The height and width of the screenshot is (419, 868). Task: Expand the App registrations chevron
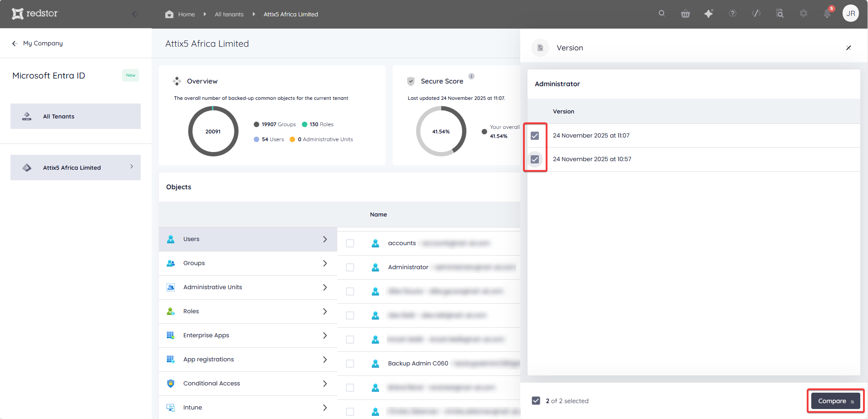click(x=325, y=360)
